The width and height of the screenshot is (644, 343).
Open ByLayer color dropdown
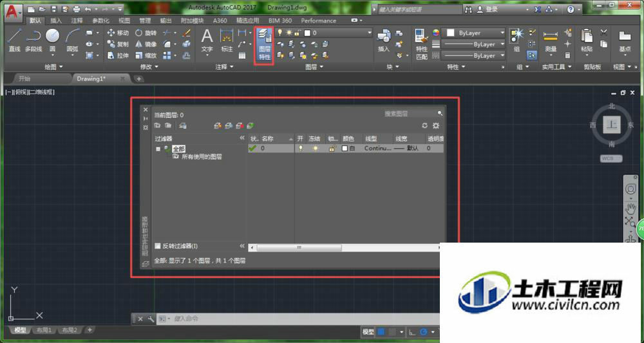[x=502, y=33]
